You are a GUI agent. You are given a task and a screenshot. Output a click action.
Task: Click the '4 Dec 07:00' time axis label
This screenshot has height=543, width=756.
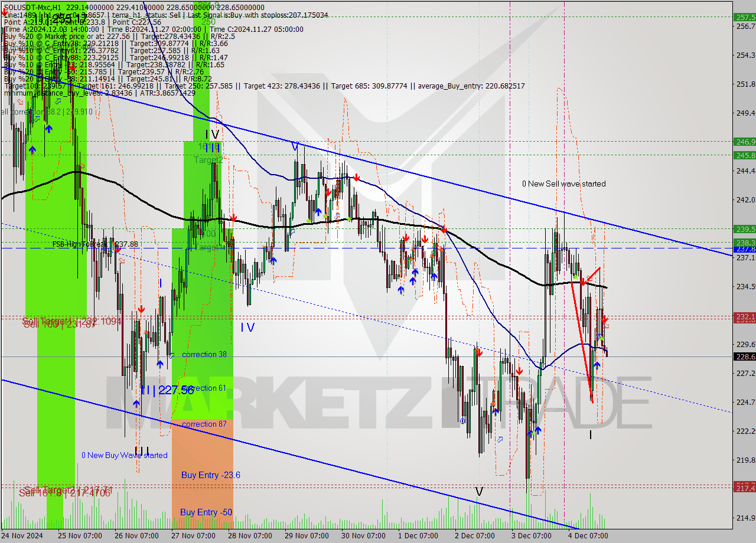(588, 536)
